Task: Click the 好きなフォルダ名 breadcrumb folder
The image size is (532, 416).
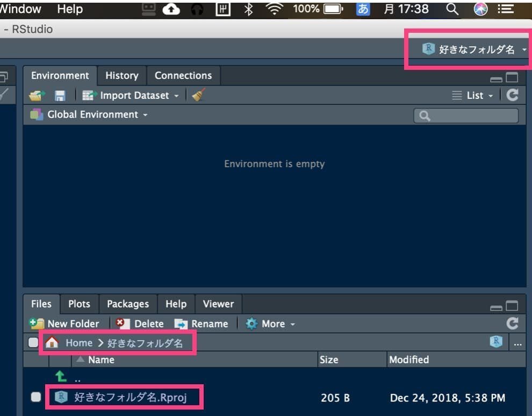Action: [145, 343]
